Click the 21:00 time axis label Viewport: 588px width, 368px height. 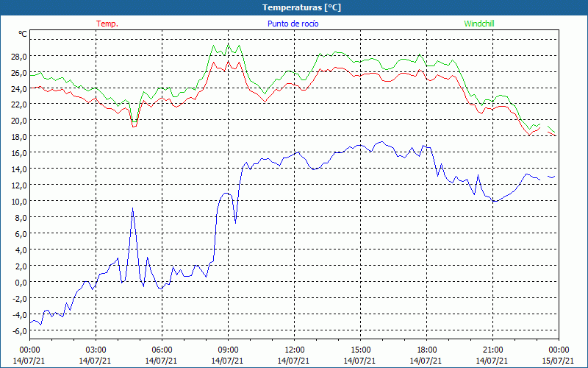[492, 350]
